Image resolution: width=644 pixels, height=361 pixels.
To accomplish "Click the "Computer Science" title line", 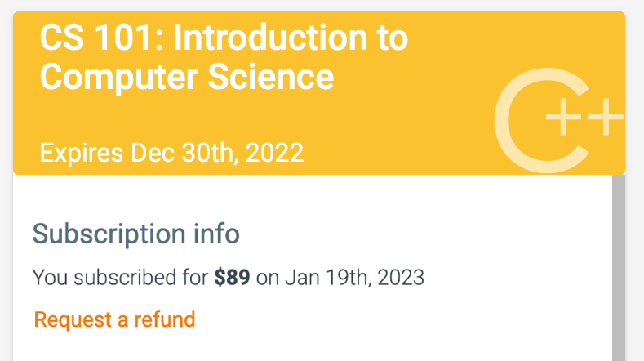I will point(186,77).
